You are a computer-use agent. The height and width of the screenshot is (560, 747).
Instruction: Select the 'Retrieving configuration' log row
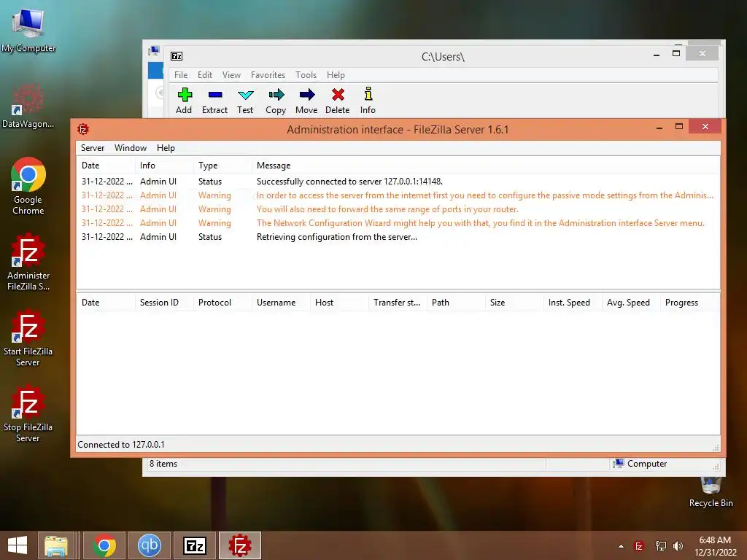398,237
